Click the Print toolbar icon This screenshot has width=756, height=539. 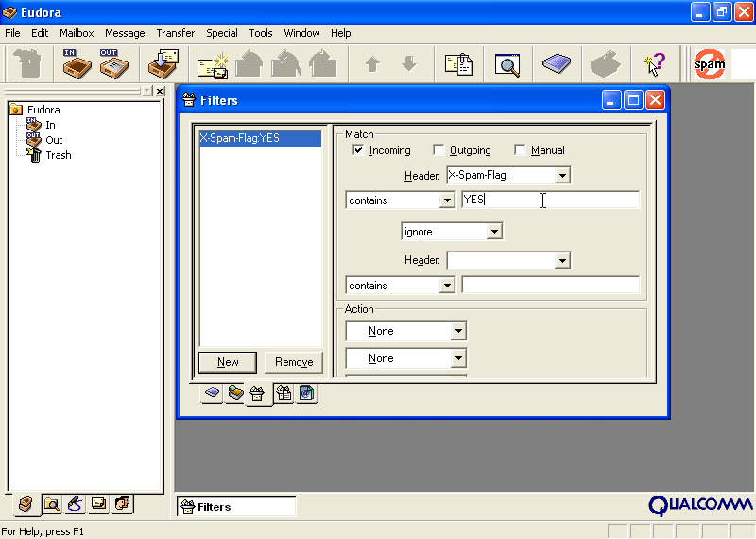605,63
